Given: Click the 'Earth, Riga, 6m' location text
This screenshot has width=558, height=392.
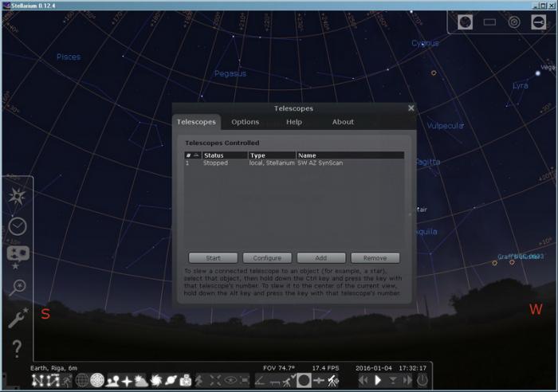Looking at the screenshot, I should pyautogui.click(x=53, y=368).
